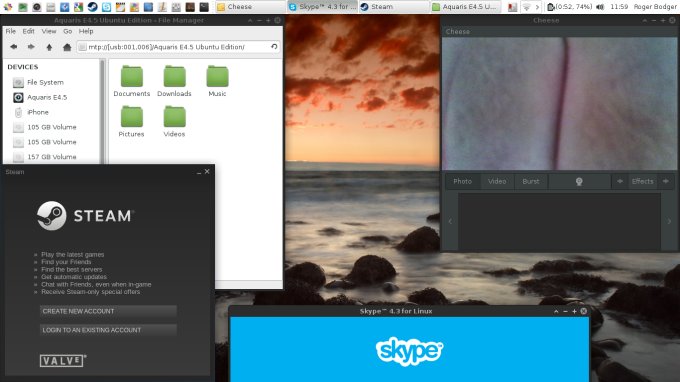Show later thumbnails in the Cheese strip
Image resolution: width=680 pixels, height=382 pixels.
669,221
